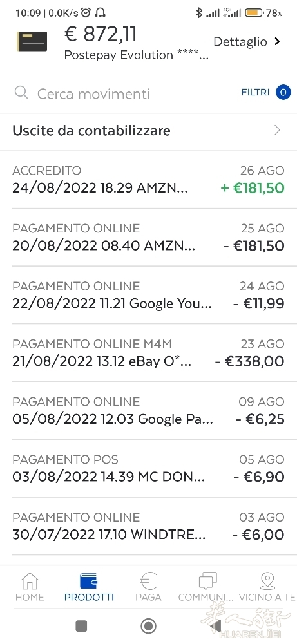This screenshot has width=297, height=644.
Task: Tap the Android recent apps square
Action: (x=81, y=626)
